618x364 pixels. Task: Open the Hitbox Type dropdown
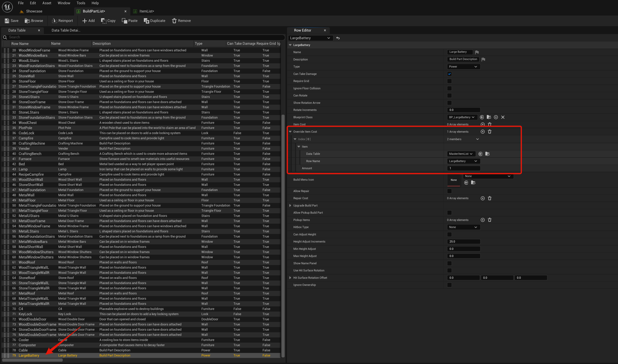coord(463,227)
